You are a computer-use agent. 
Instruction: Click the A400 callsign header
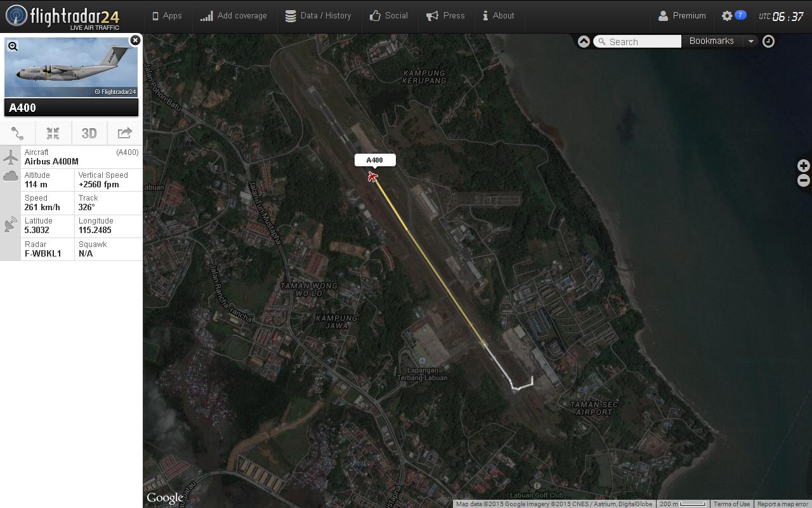coord(71,107)
